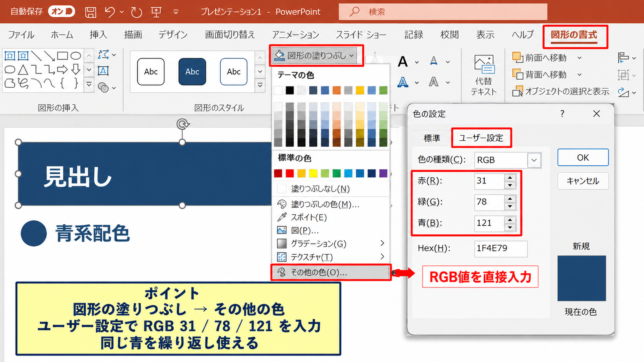Switch to the 挿入 tab
This screenshot has width=644, height=362.
point(98,35)
